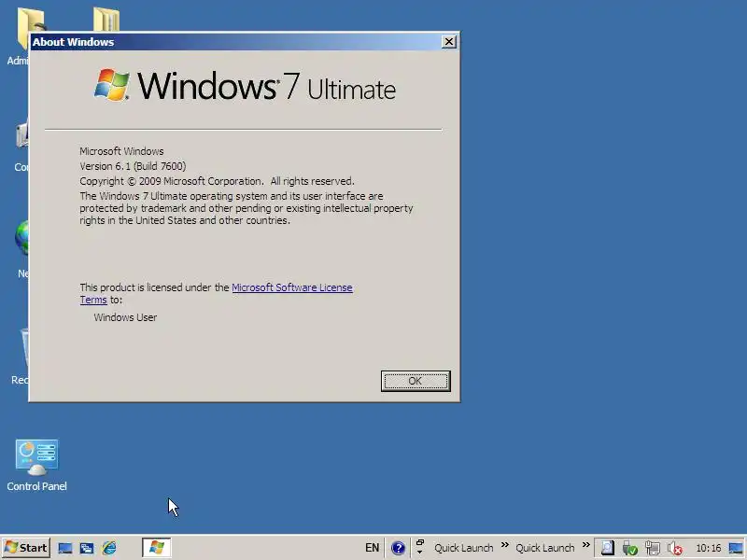Select the folder icon peeking above the dialog
747x560 pixels.
[x=106, y=19]
